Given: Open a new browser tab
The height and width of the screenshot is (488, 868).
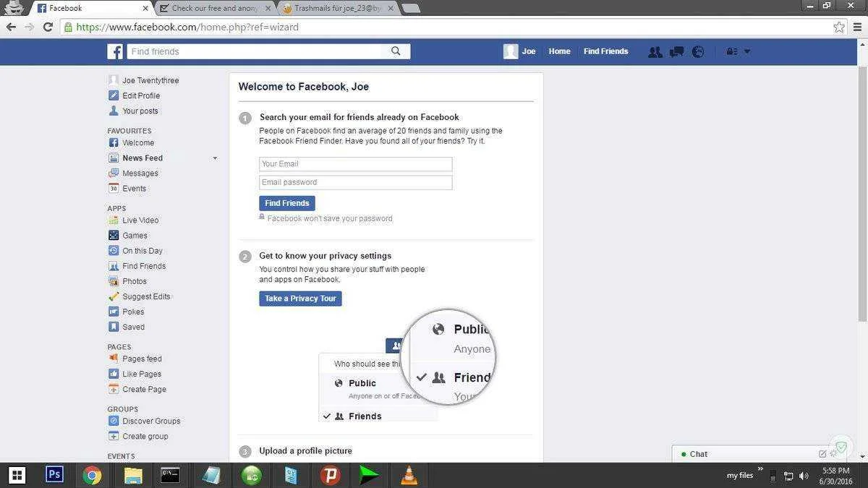Looking at the screenshot, I should pos(410,8).
